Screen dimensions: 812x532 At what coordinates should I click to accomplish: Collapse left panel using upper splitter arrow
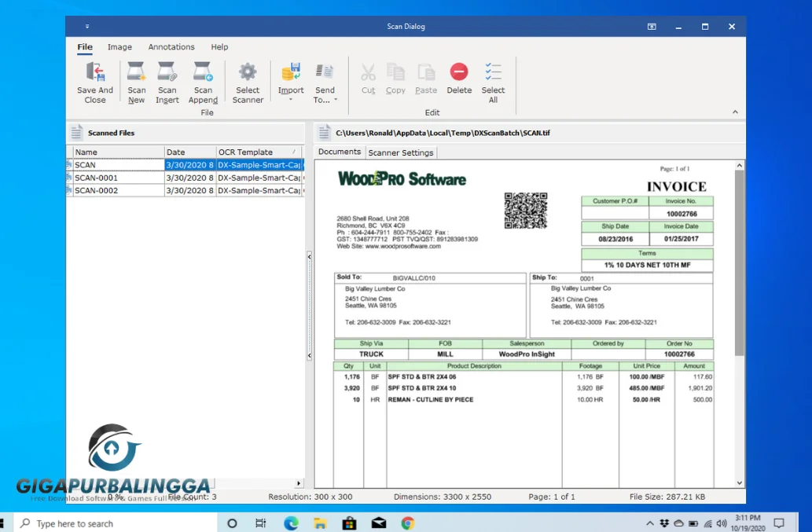point(309,257)
